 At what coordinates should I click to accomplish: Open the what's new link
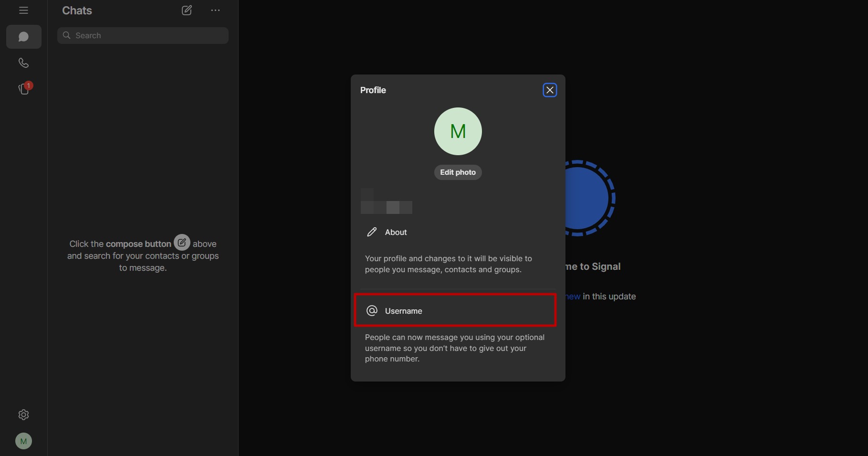(x=571, y=296)
